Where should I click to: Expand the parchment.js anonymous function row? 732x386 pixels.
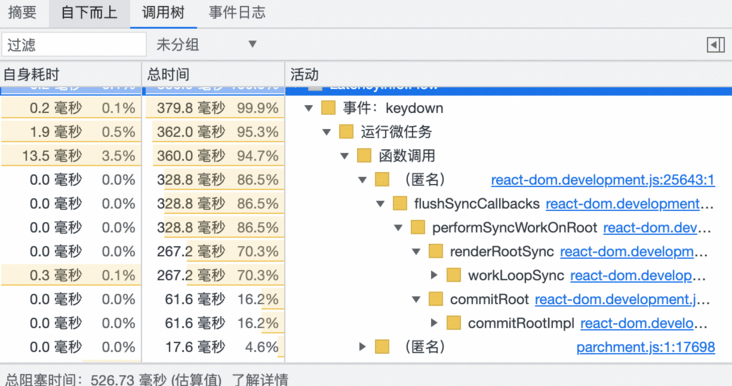(362, 347)
